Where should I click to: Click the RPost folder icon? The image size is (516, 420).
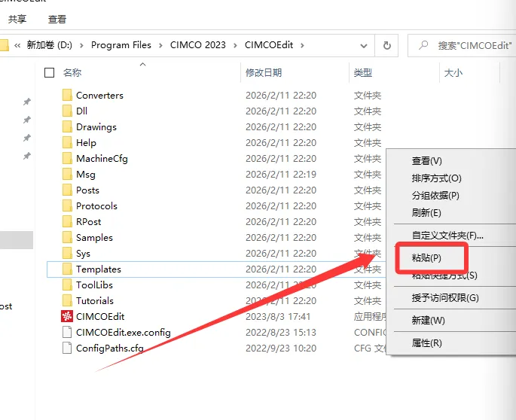tap(67, 221)
